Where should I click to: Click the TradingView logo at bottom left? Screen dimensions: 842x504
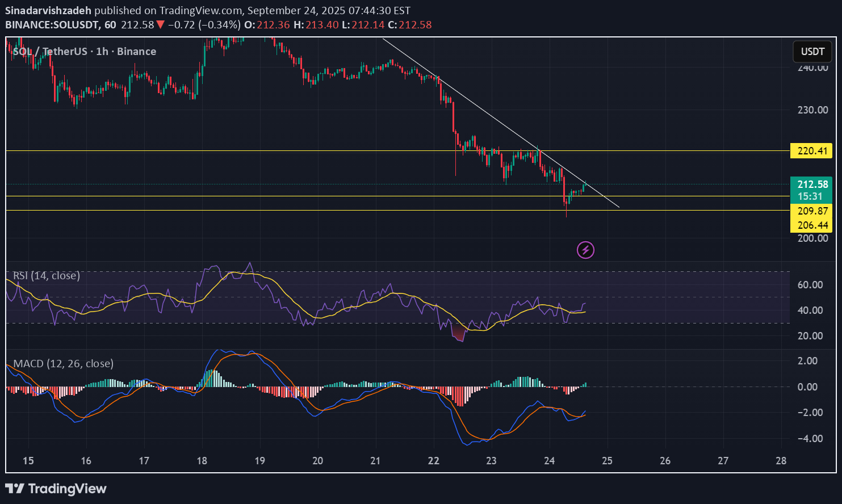[56, 489]
